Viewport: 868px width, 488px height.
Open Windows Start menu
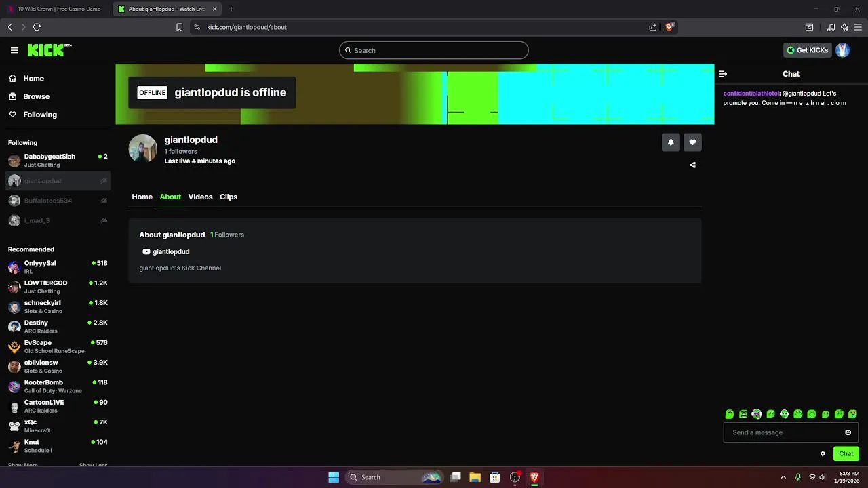[334, 477]
